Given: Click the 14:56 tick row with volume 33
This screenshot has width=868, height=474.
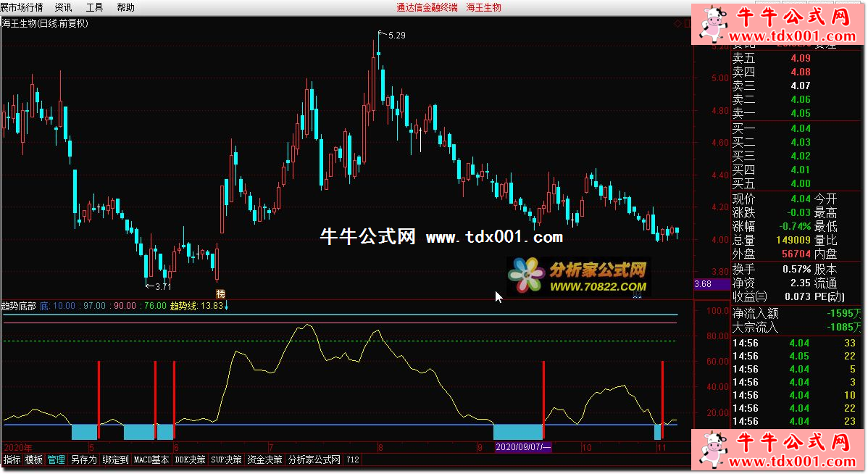Looking at the screenshot, I should pos(794,344).
